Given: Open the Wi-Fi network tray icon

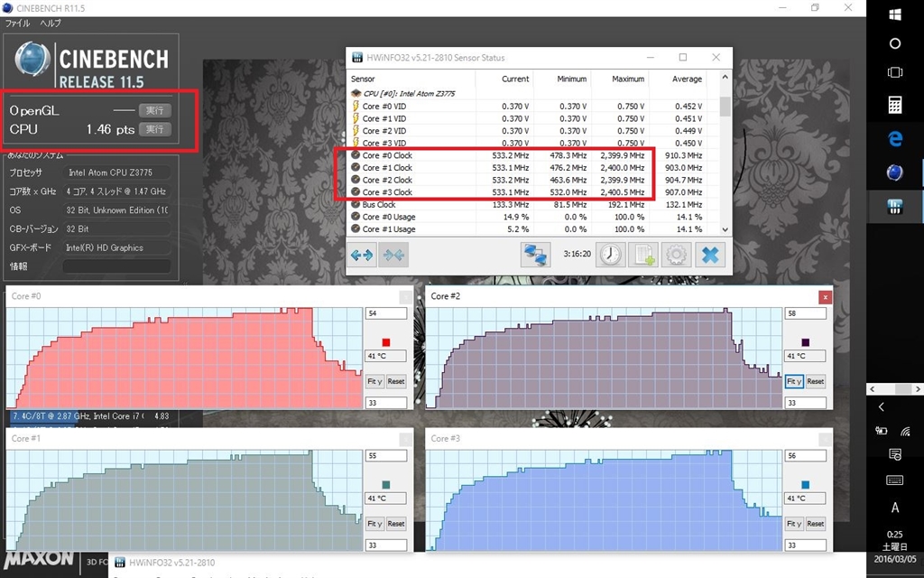Looking at the screenshot, I should pos(906,431).
